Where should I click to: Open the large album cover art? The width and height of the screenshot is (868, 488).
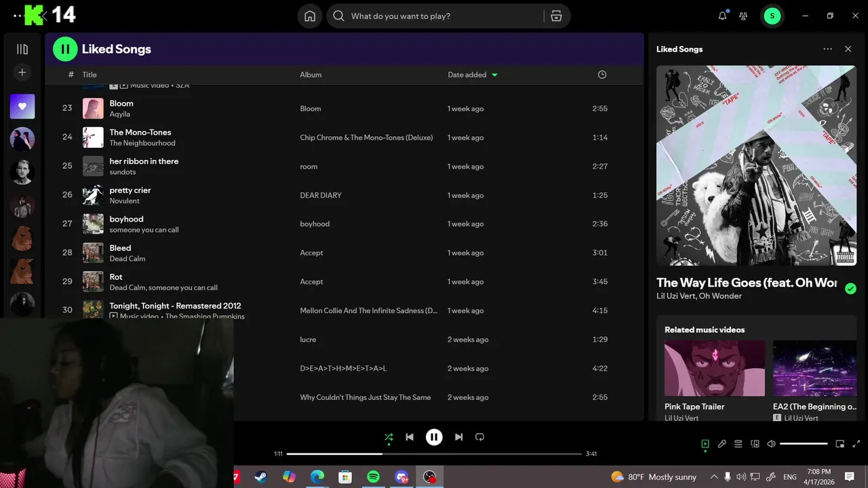(x=756, y=165)
